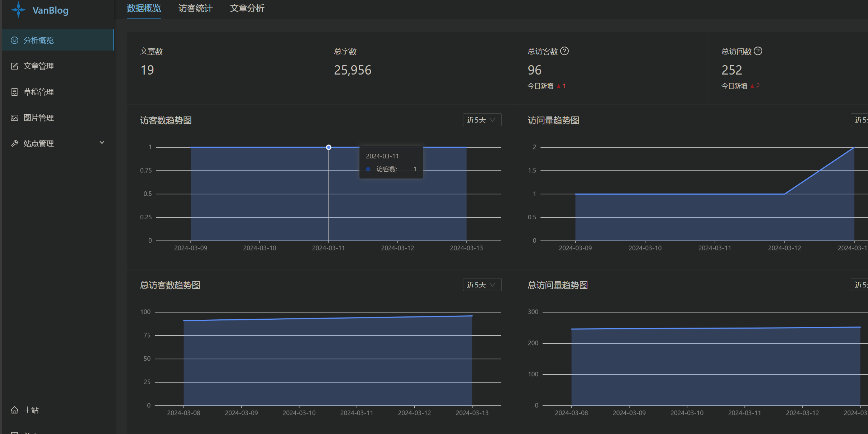
Task: Click 2024-03-10 axis label in 访问量趋势图
Action: click(645, 248)
